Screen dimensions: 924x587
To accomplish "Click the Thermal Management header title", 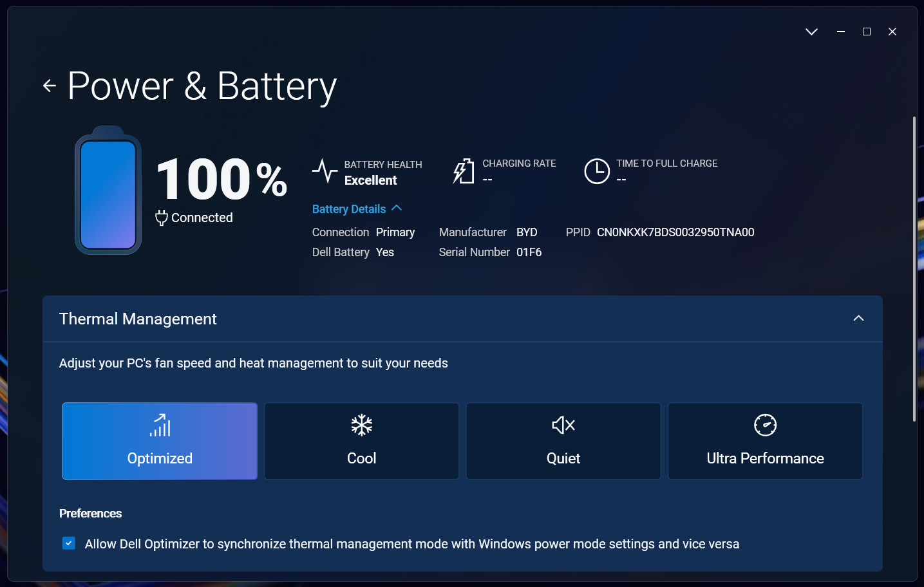I will click(x=138, y=319).
